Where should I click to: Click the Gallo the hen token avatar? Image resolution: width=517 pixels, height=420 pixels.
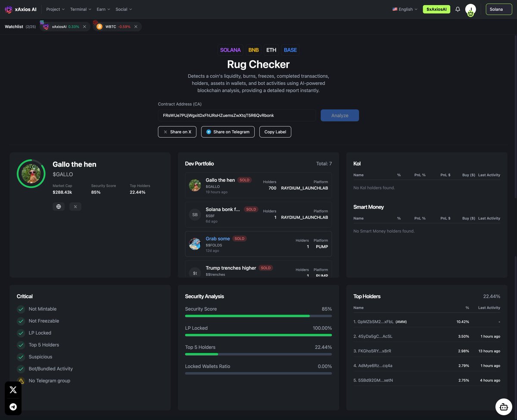tap(31, 174)
